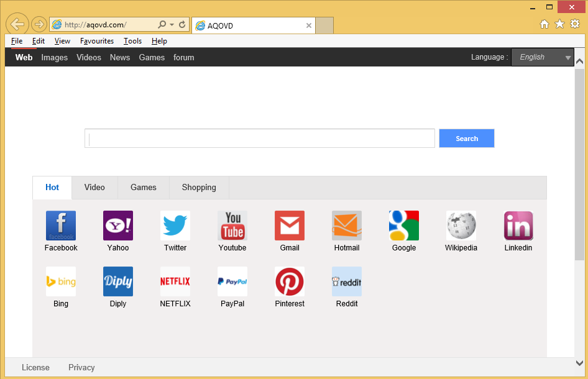Switch to the Games tab in shortcuts panel
This screenshot has width=588, height=379.
point(143,188)
